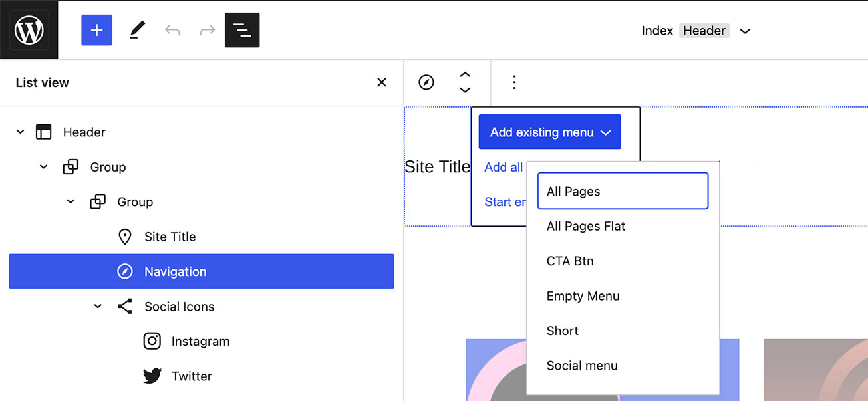Collapse the first Group in list view
The width and height of the screenshot is (868, 401).
coord(44,167)
